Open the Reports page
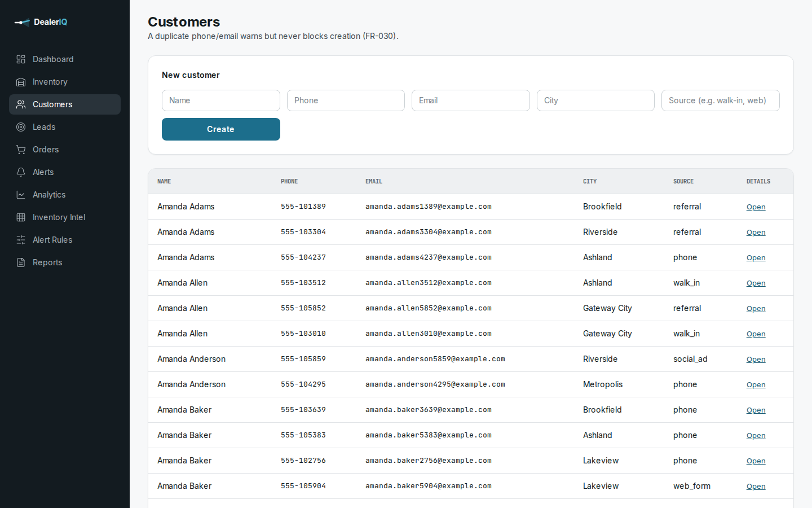 point(65,262)
